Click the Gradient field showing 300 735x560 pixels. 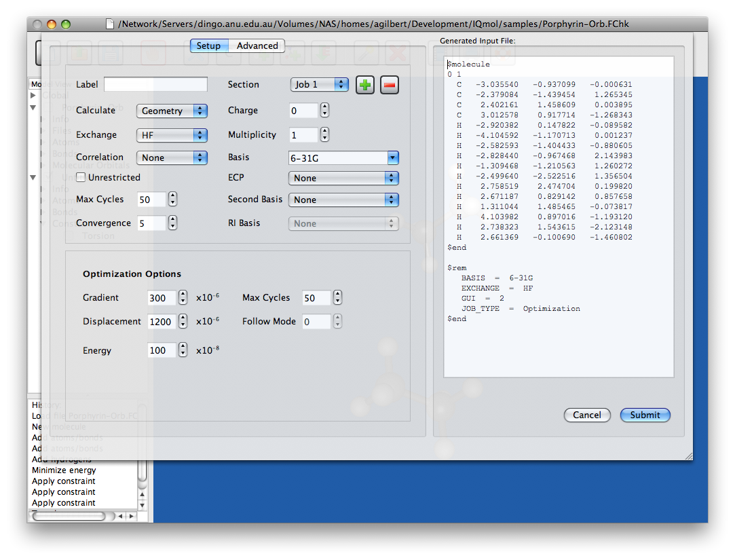162,298
